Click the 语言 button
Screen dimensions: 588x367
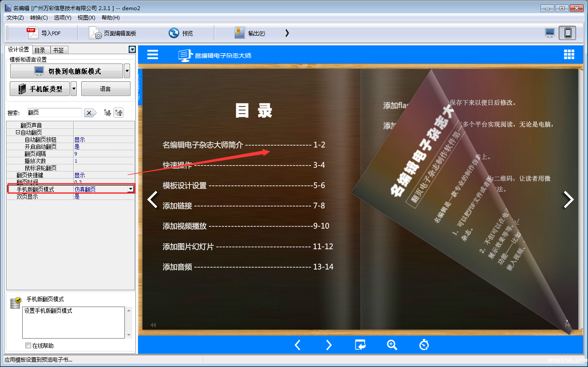pos(106,89)
